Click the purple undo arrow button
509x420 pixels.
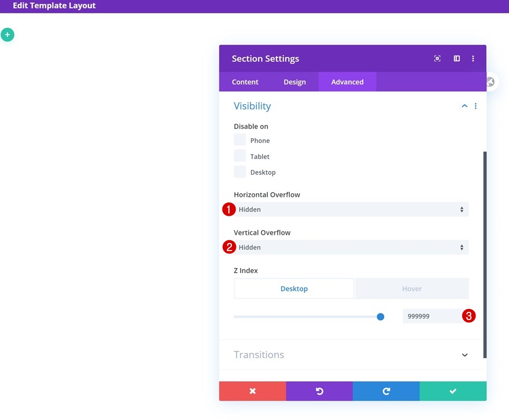[319, 391]
